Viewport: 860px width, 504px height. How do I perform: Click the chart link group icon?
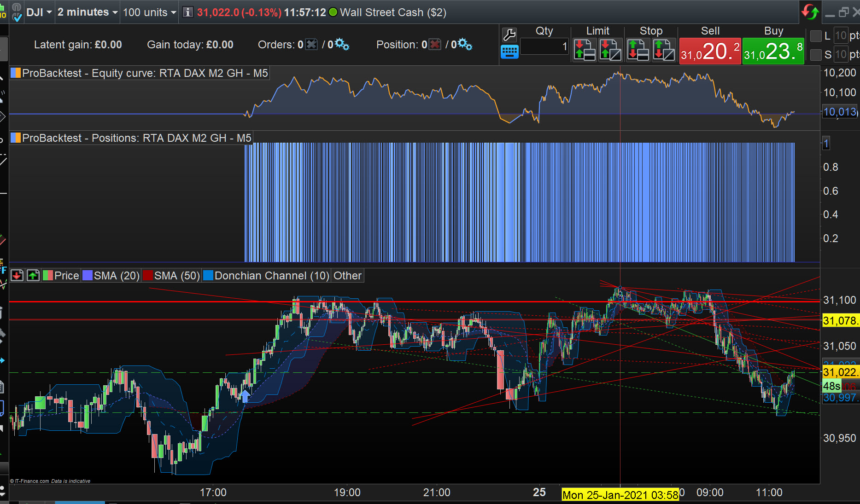[x=17, y=12]
